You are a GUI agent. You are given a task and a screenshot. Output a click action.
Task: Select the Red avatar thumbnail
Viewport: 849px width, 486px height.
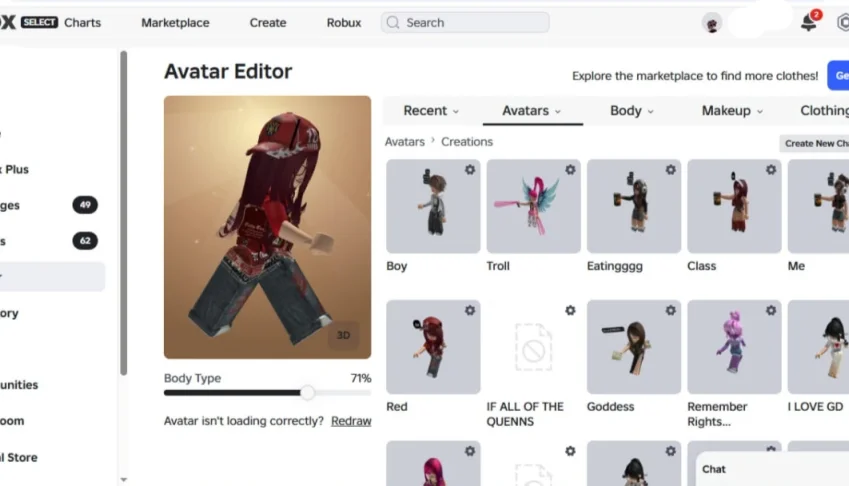(433, 347)
